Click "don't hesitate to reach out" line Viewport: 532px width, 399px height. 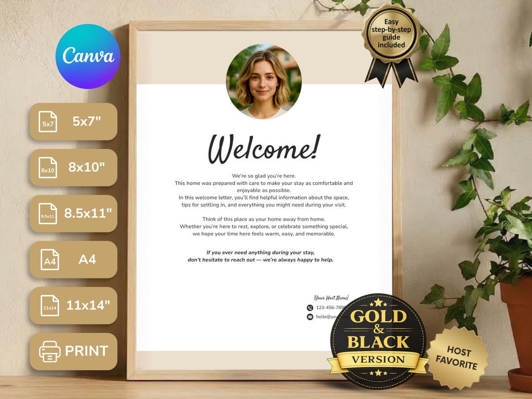(x=261, y=260)
